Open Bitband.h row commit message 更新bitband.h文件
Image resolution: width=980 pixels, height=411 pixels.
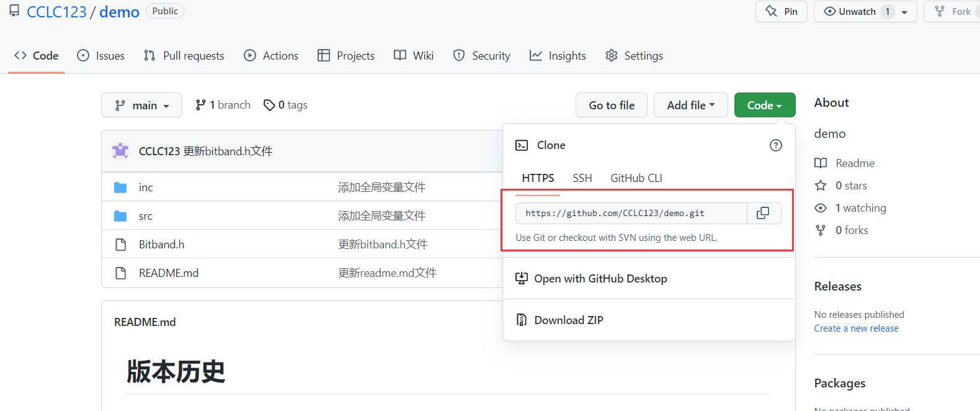point(383,244)
